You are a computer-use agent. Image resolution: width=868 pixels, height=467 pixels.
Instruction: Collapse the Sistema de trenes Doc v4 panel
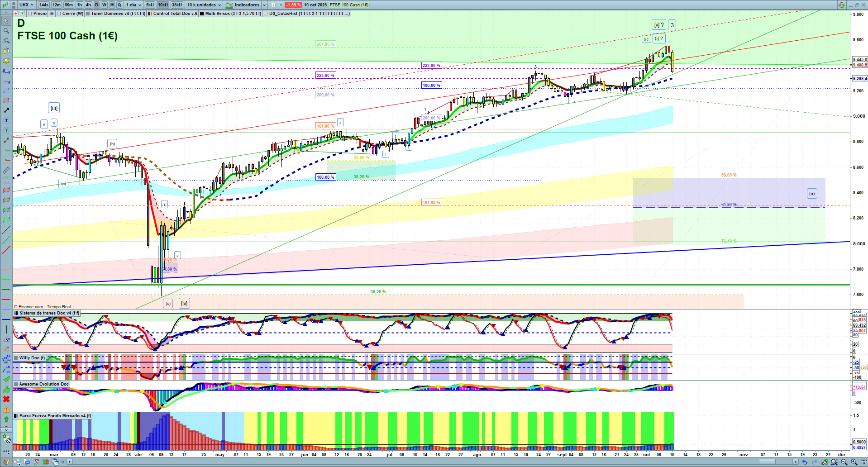16,313
